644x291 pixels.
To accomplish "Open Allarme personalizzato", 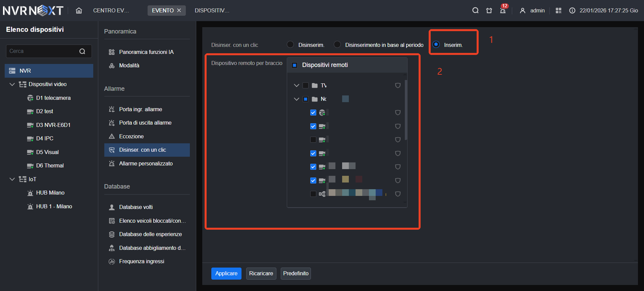I will click(x=147, y=163).
